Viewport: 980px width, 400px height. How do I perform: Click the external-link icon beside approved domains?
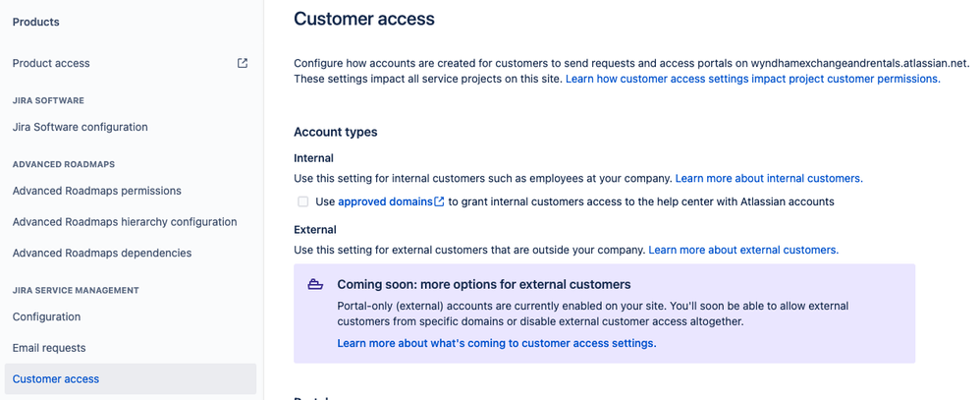439,201
